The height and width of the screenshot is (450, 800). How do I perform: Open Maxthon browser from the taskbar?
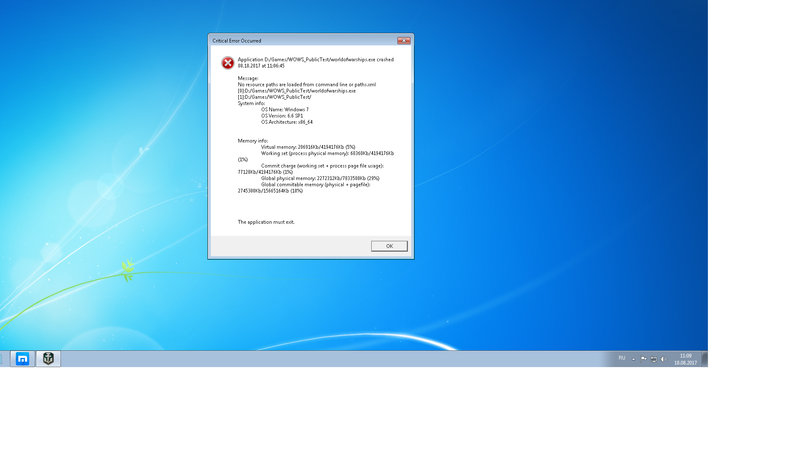(23, 359)
